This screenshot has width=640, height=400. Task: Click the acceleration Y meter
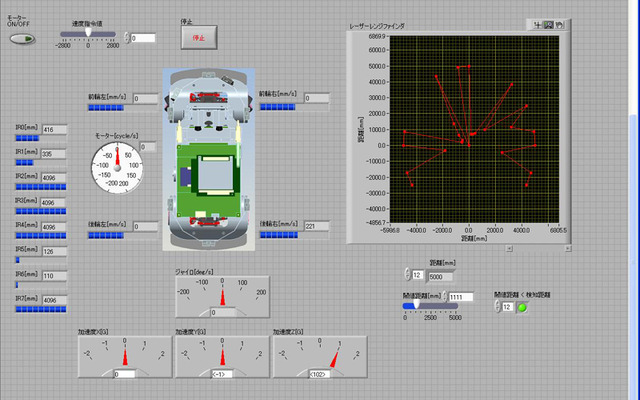tap(222, 357)
